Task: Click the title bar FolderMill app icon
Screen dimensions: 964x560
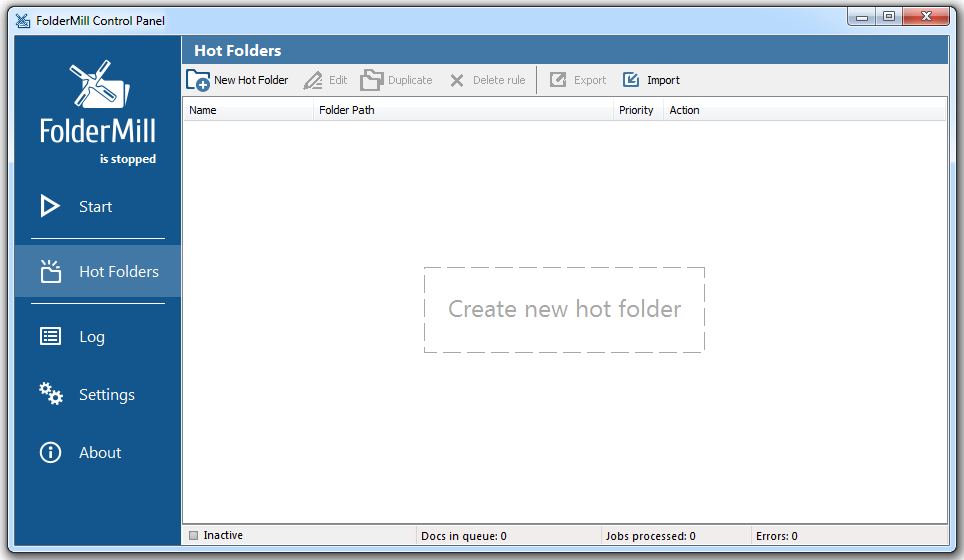Action: coord(23,20)
